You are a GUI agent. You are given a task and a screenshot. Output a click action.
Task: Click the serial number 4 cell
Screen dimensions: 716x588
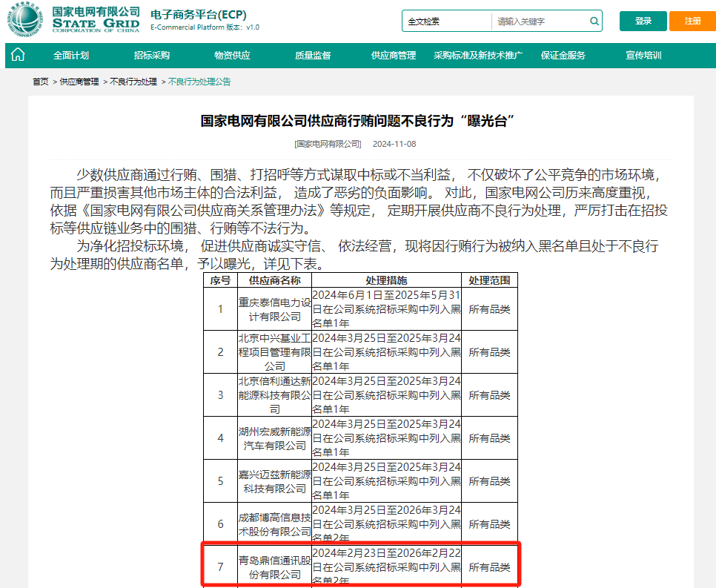[221, 438]
